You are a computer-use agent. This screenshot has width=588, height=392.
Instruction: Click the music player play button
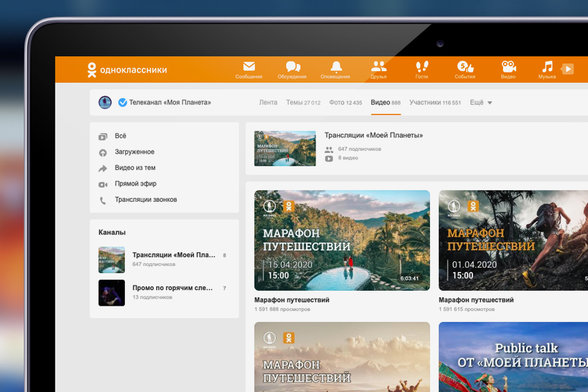coord(568,69)
